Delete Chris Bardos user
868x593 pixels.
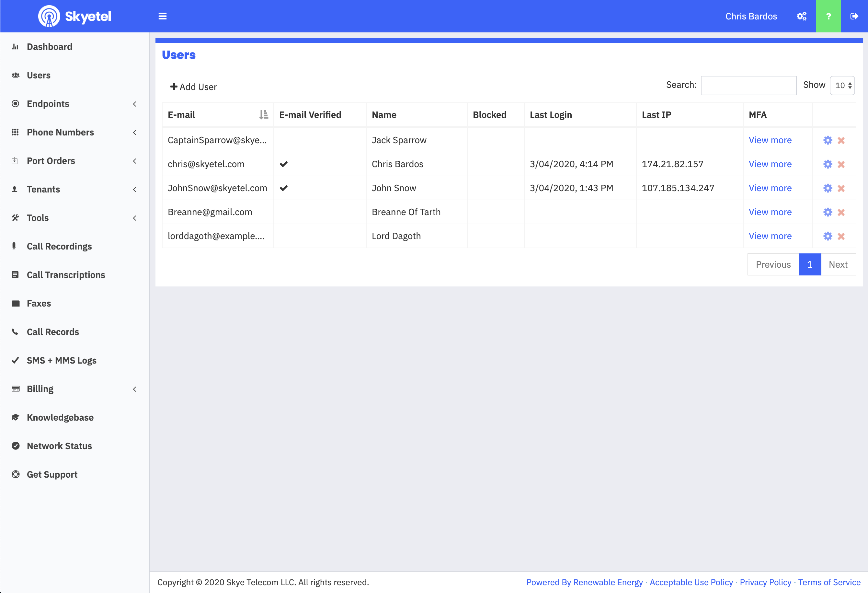pos(841,164)
